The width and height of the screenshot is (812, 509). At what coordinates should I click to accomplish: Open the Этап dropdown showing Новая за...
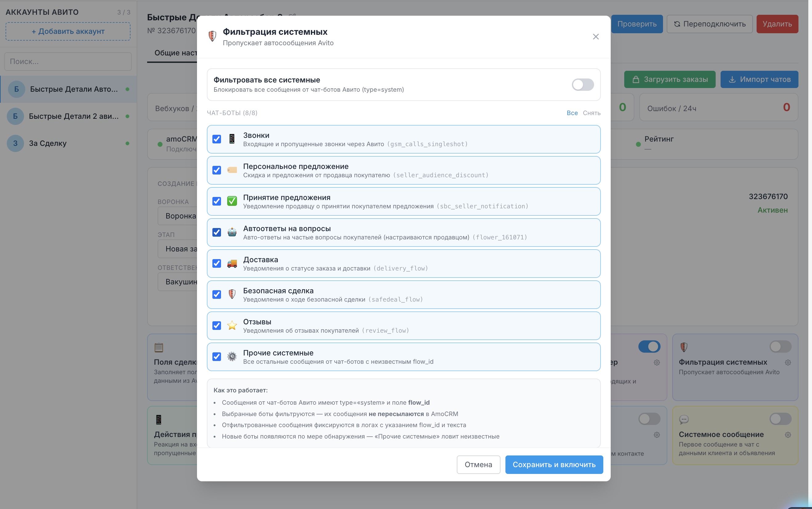pos(178,249)
